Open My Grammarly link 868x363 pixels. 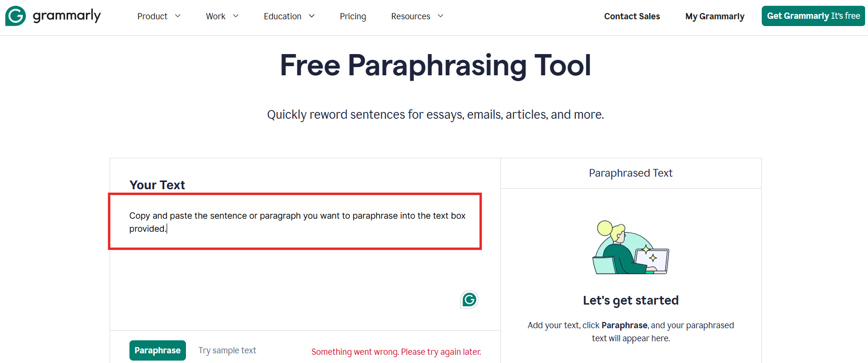(715, 16)
